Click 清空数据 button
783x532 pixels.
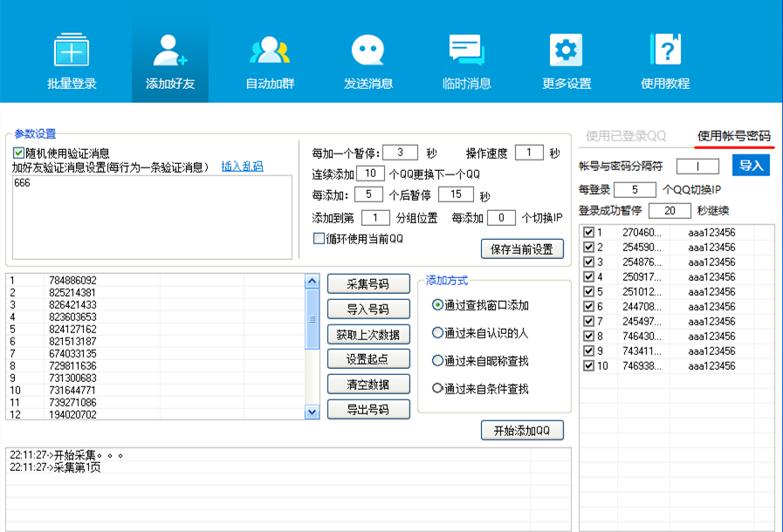[368, 385]
